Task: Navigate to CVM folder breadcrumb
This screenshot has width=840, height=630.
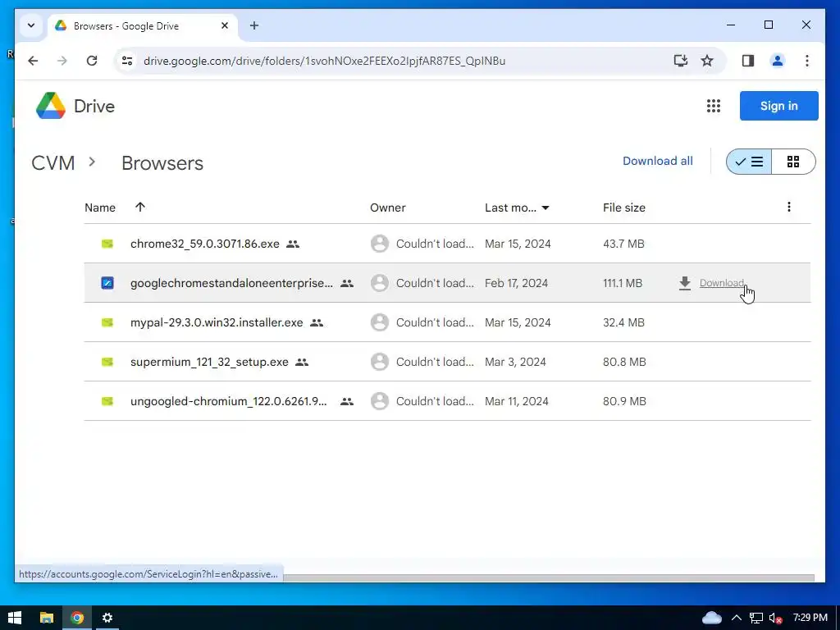Action: click(x=53, y=163)
